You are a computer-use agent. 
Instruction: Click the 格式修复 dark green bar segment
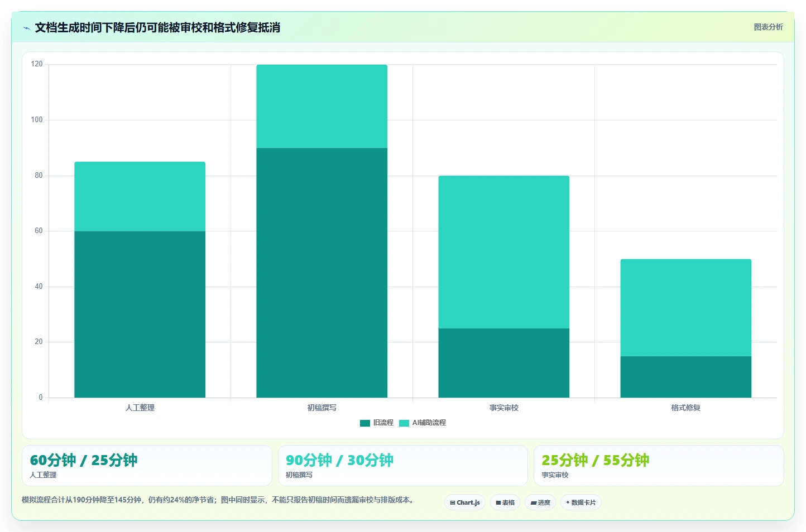[x=685, y=377]
